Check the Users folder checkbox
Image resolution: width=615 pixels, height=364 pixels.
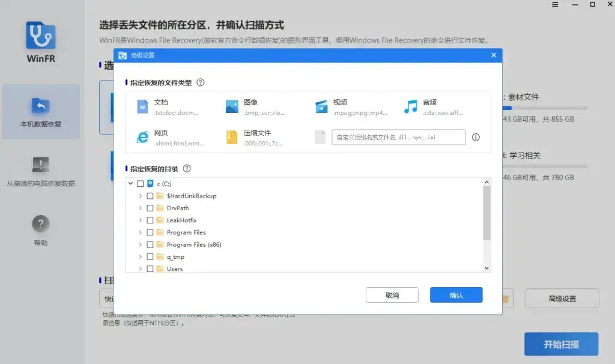click(x=150, y=268)
